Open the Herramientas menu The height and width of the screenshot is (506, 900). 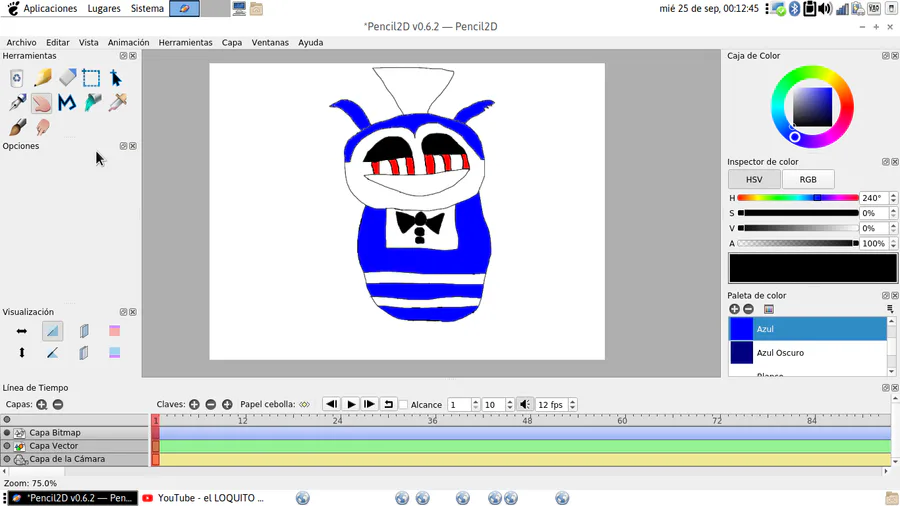185,43
